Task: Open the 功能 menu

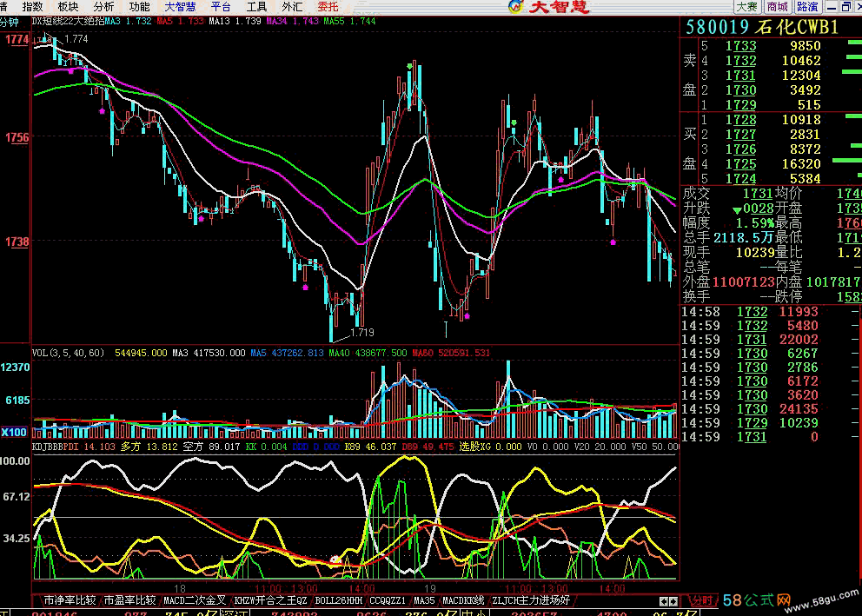Action: pos(140,7)
